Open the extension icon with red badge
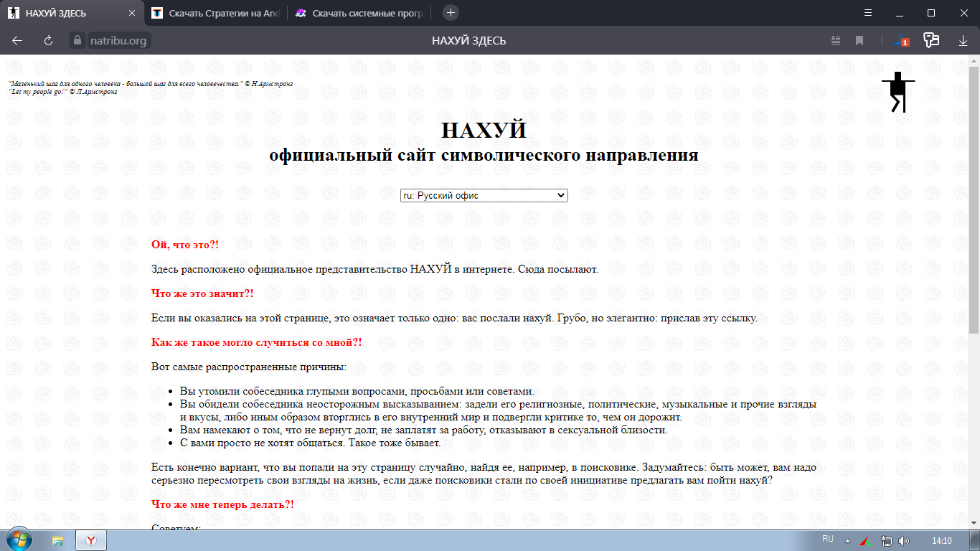This screenshot has height=551, width=980. [x=900, y=41]
